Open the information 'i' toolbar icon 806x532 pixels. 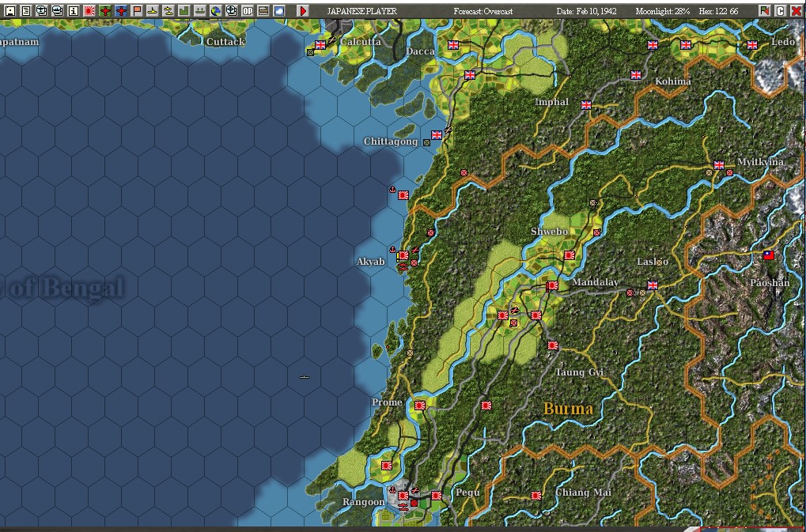pyautogui.click(x=74, y=10)
